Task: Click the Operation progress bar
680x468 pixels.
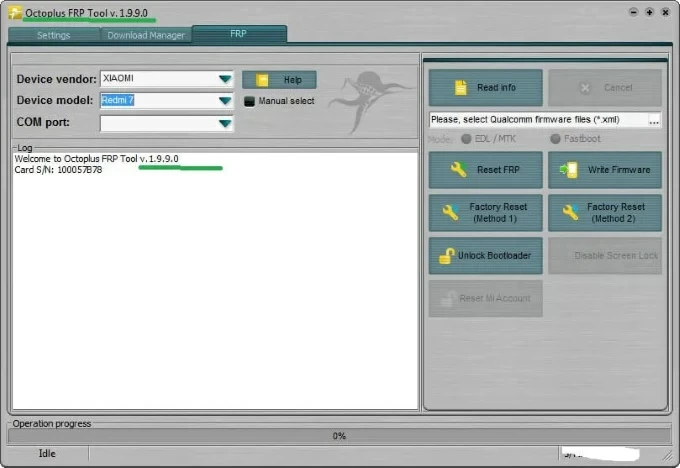Action: point(339,436)
